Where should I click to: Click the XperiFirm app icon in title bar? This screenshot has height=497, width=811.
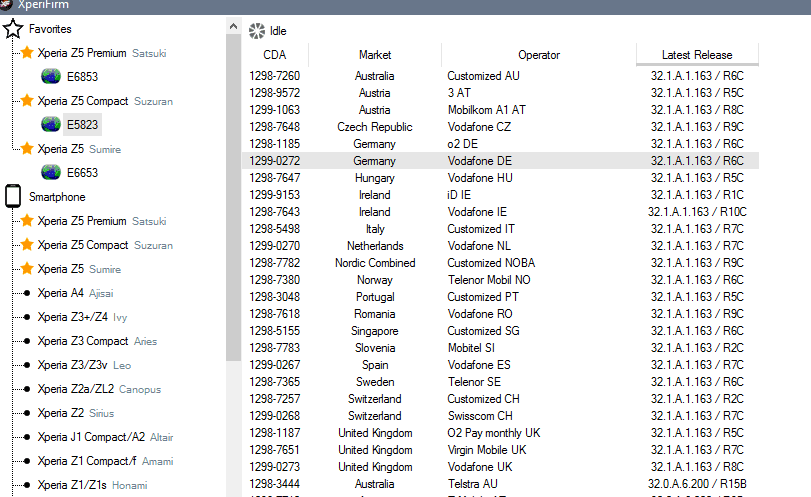point(5,4)
